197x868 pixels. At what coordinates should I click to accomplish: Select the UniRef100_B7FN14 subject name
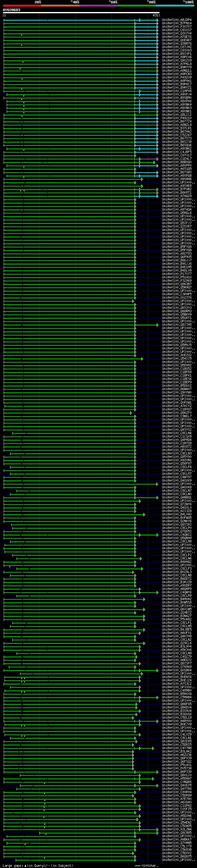tap(176, 23)
